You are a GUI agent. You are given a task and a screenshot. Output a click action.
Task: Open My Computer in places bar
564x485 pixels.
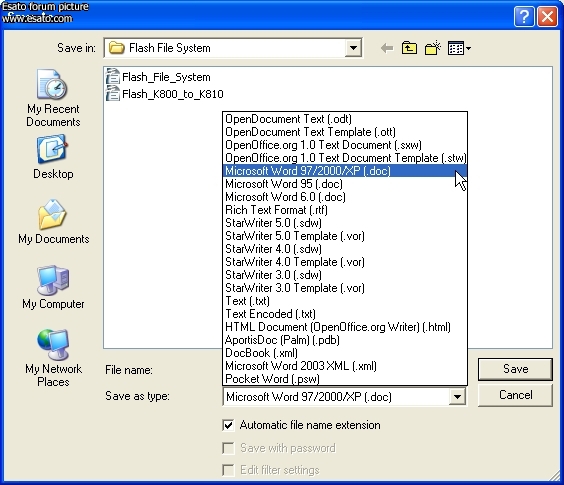[x=53, y=287]
